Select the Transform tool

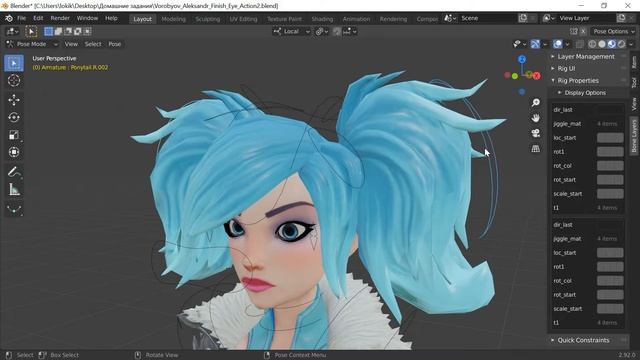(14, 152)
